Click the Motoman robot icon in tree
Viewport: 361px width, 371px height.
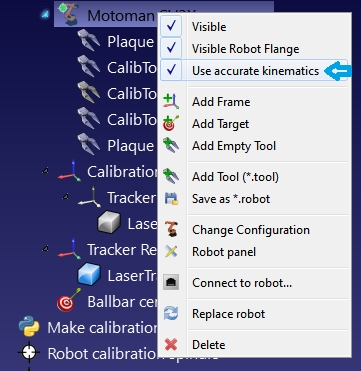click(68, 14)
